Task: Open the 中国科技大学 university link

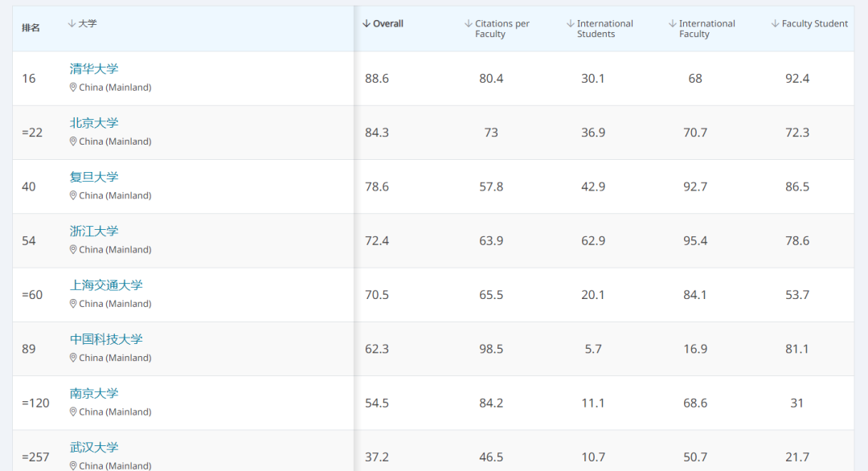Action: point(106,339)
